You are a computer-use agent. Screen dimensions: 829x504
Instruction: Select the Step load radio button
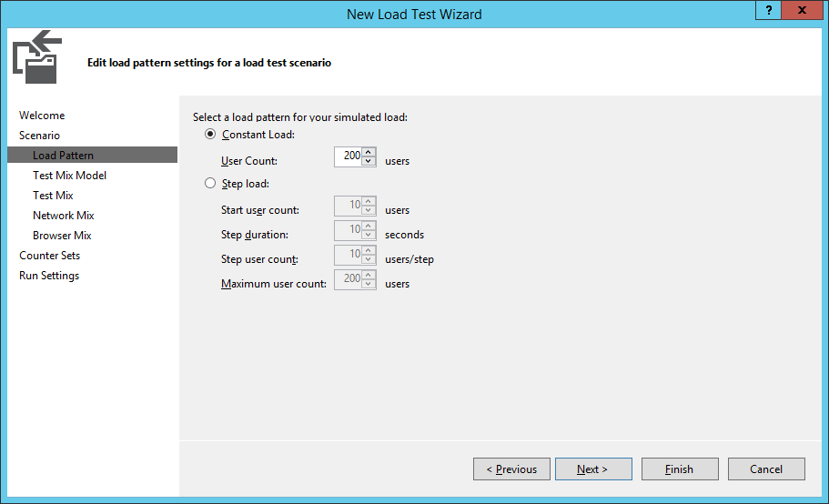[x=210, y=184]
